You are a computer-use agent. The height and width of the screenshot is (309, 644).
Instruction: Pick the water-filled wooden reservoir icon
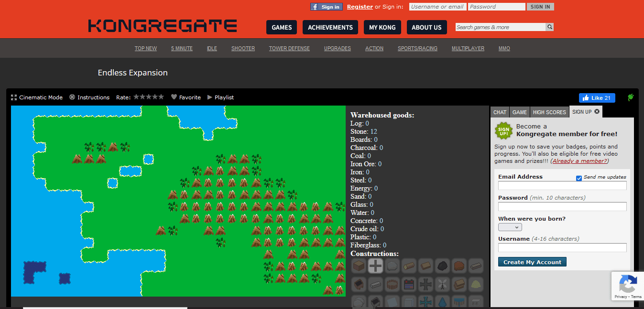(459, 302)
